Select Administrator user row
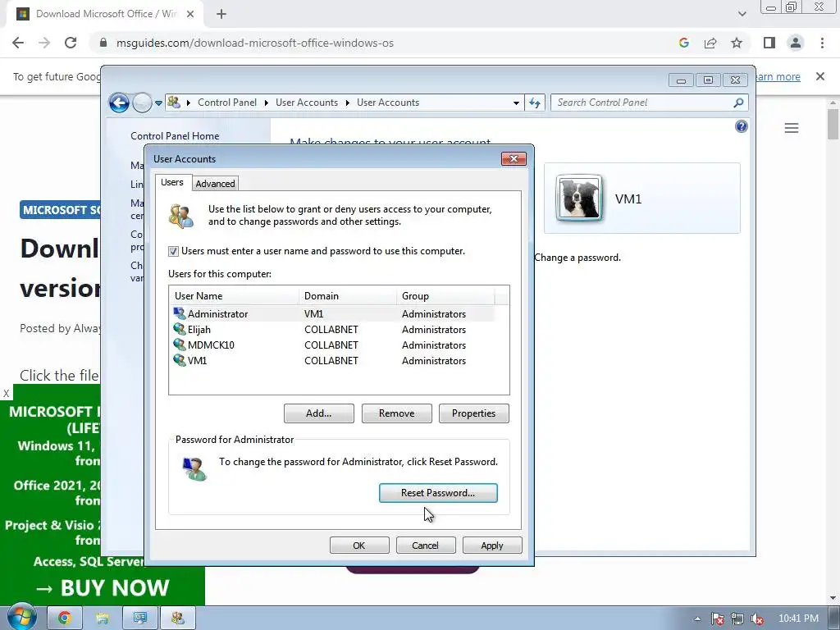840x630 pixels. tap(332, 314)
